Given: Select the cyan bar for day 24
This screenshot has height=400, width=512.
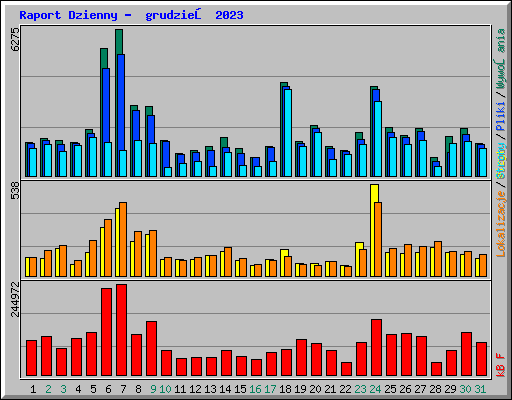Looking at the screenshot, I should coord(378,139).
